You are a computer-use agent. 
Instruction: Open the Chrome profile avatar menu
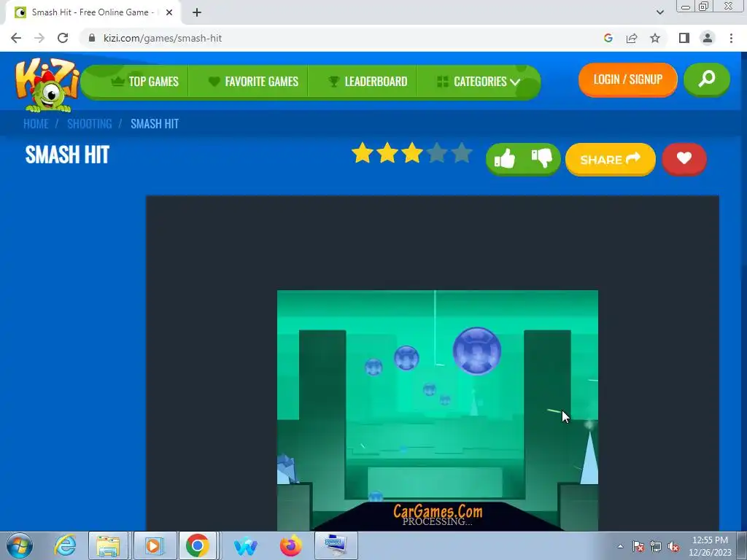pyautogui.click(x=708, y=38)
